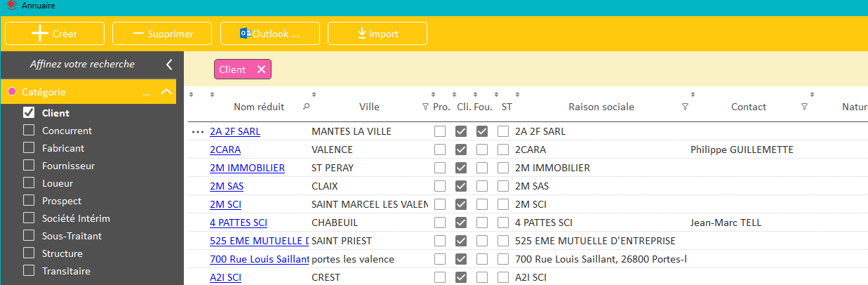Click the Import button
This screenshot has height=285, width=868.
coord(378,34)
